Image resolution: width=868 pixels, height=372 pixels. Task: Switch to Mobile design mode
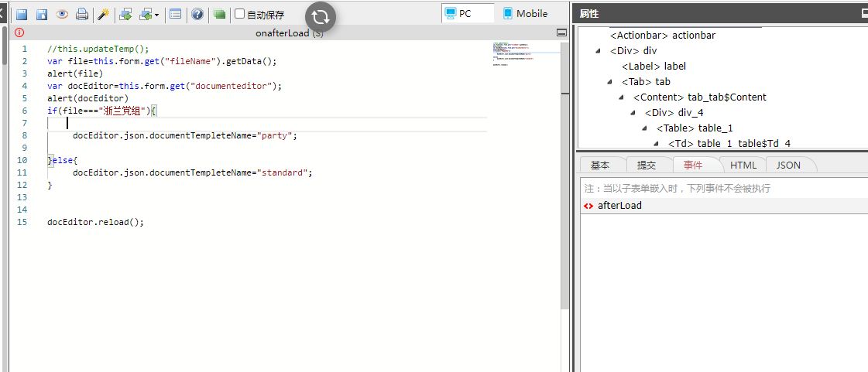(x=525, y=13)
